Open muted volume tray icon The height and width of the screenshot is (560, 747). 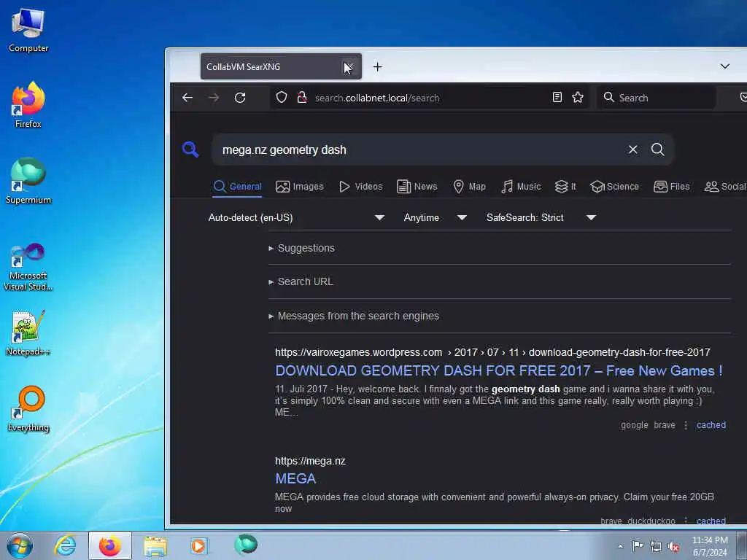point(673,547)
